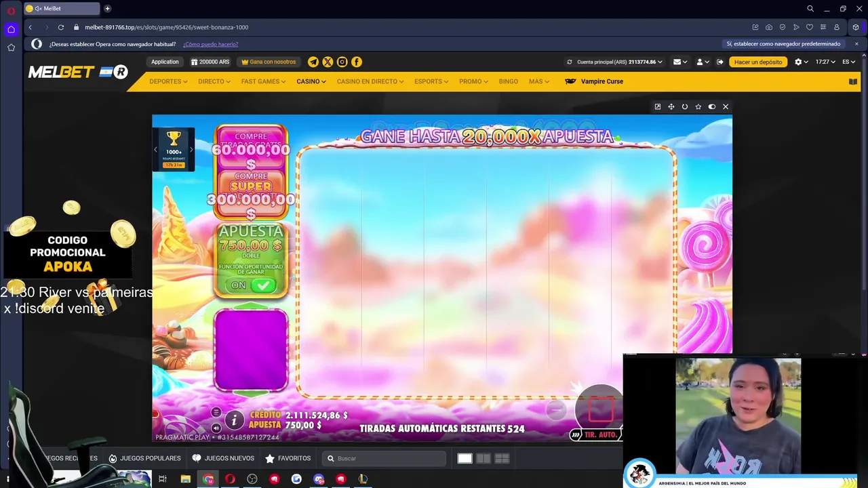Switch to single game layout view

point(465,458)
